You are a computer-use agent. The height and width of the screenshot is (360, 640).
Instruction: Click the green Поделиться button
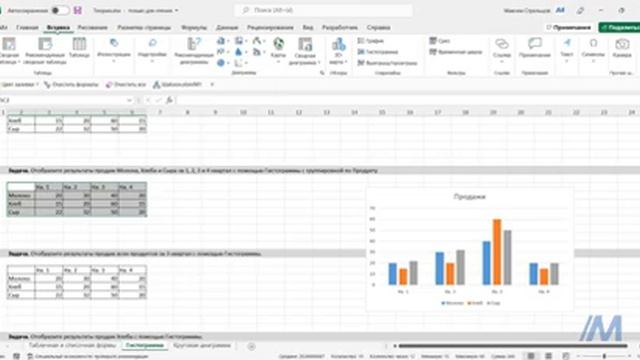(x=620, y=27)
